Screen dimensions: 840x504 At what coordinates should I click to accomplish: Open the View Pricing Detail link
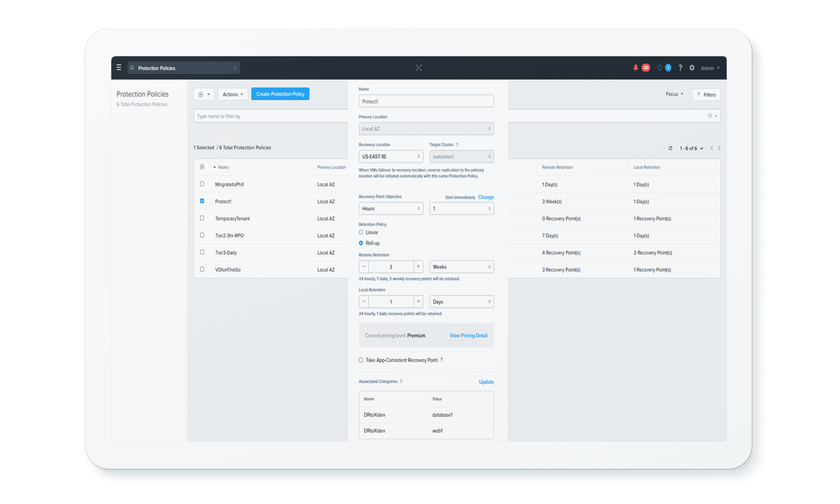(468, 336)
